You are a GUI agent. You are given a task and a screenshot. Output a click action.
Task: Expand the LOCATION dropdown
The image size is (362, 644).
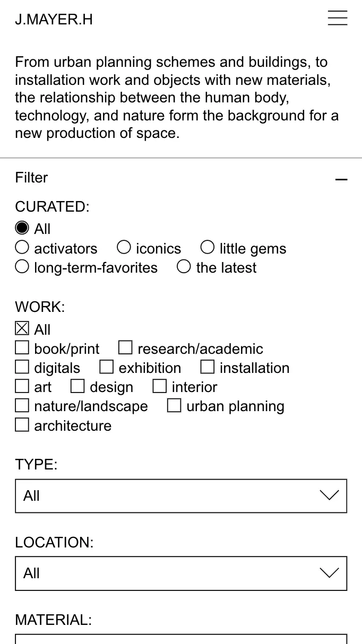click(x=181, y=573)
